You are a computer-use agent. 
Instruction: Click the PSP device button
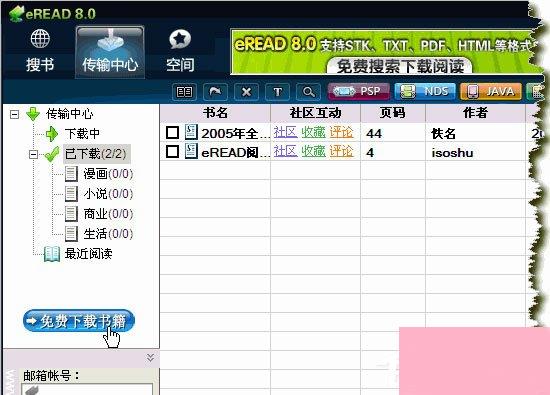point(359,92)
